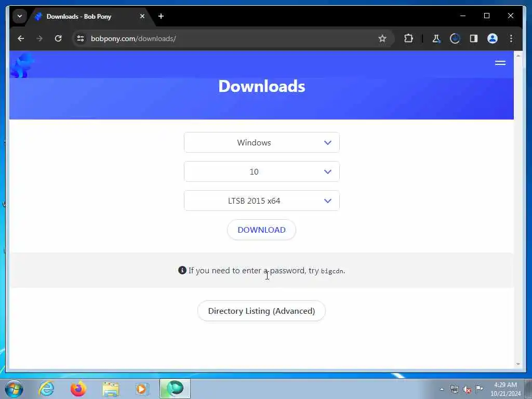
Task: Expand the Windows product dropdown
Action: point(262,142)
